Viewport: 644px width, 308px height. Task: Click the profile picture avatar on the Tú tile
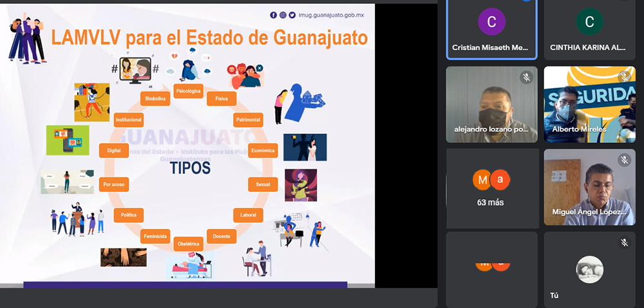(589, 269)
